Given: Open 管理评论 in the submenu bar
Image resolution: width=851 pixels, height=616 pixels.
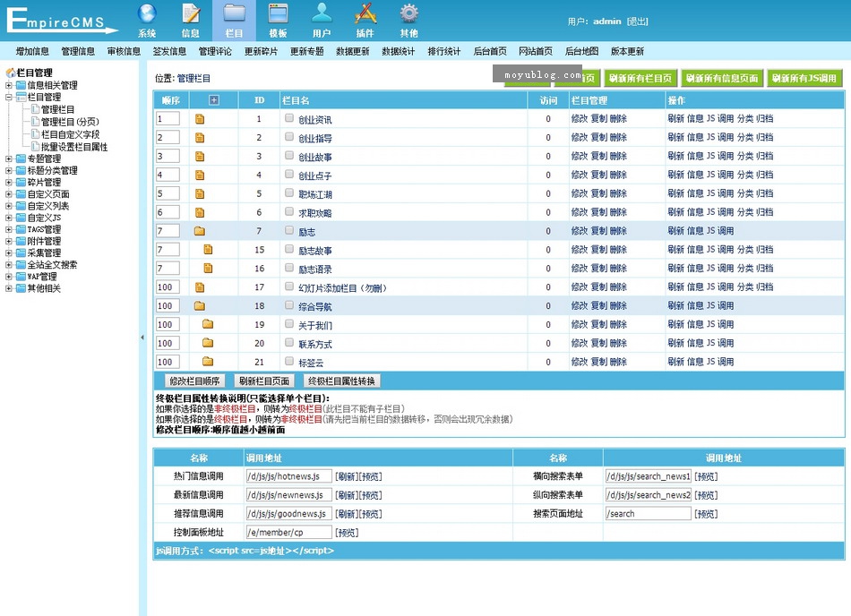Looking at the screenshot, I should [x=215, y=52].
